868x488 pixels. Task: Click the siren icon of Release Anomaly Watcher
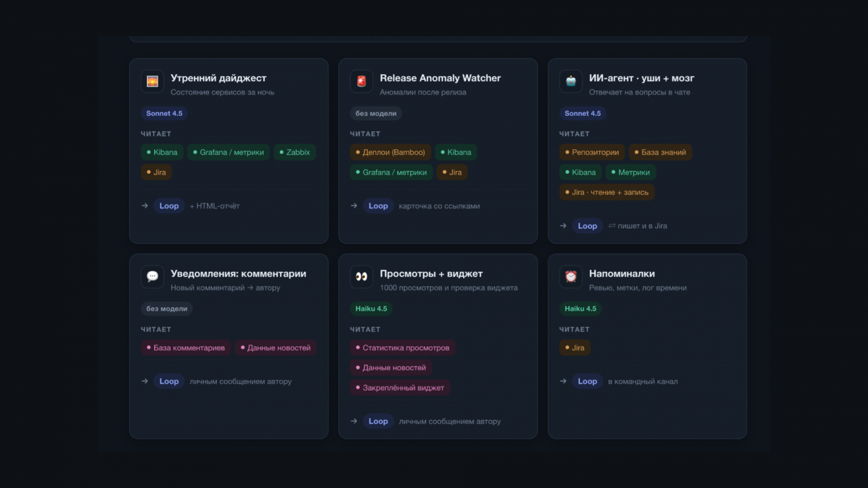point(362,81)
